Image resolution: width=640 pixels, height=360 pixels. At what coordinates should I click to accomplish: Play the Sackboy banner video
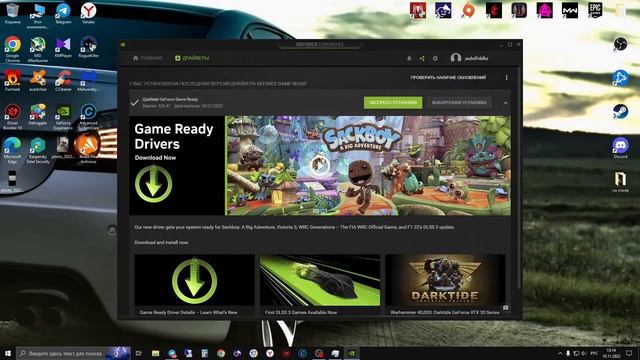coord(320,165)
